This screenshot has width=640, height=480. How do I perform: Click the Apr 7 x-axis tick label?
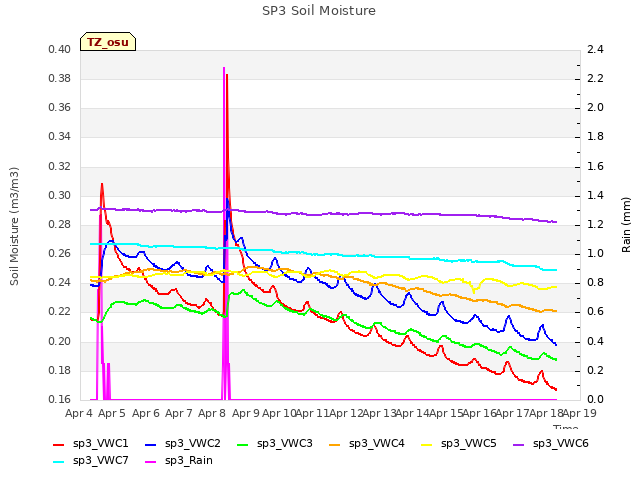[x=178, y=413]
